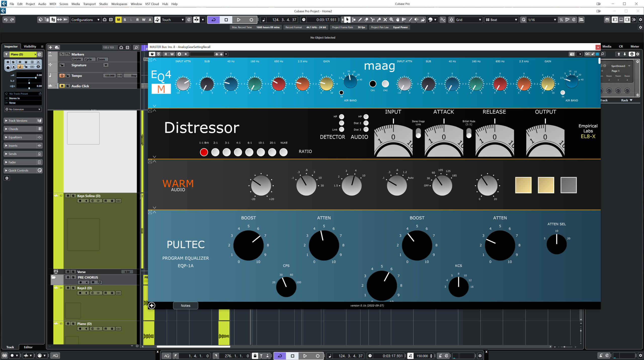Toggle the Cycle loop button

click(214, 20)
